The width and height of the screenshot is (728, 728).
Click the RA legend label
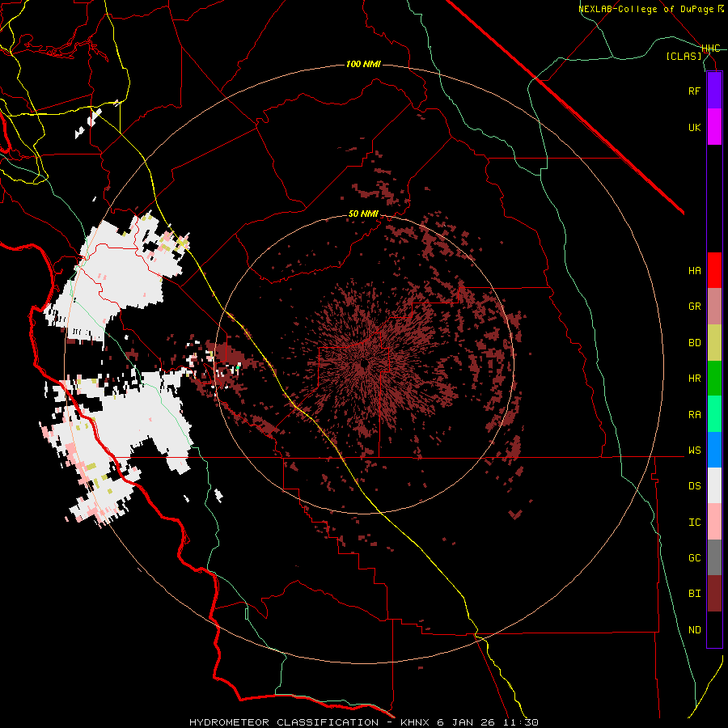[x=694, y=415]
